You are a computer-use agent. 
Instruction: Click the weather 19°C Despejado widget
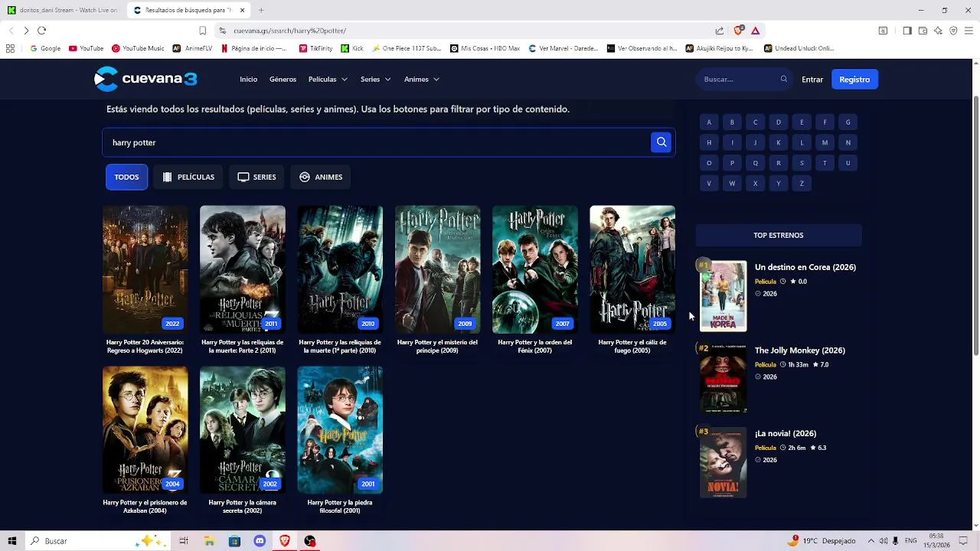tap(823, 541)
